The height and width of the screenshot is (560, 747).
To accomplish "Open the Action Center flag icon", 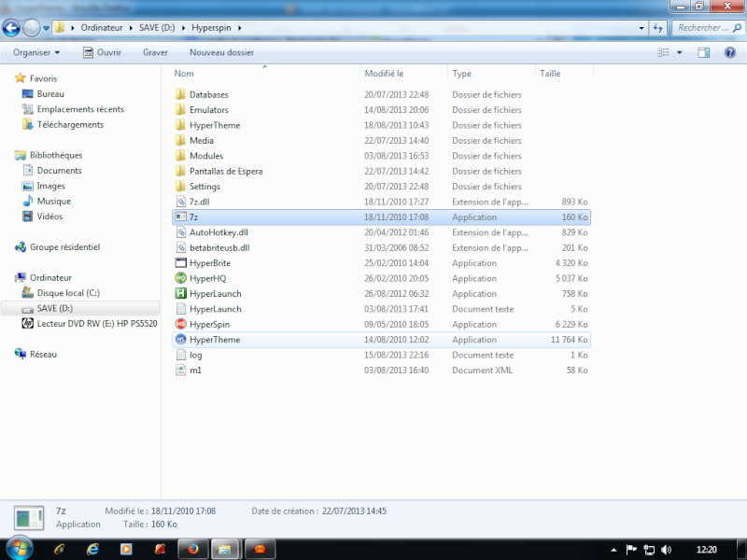I will point(631,550).
